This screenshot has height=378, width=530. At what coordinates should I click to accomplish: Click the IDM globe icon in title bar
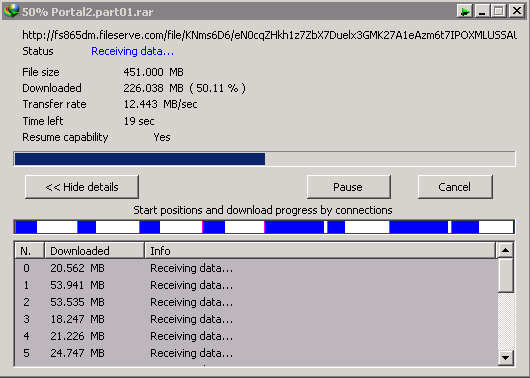[11, 11]
